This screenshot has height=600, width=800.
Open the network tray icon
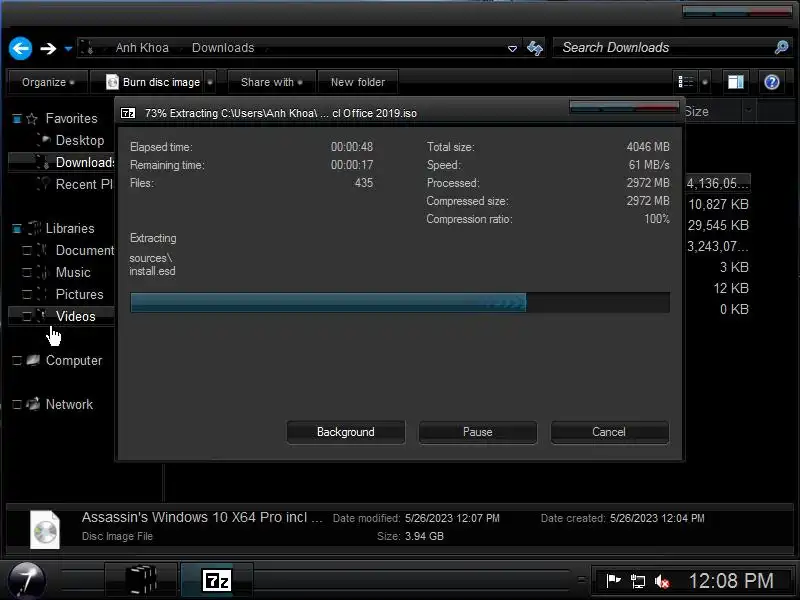pos(638,581)
